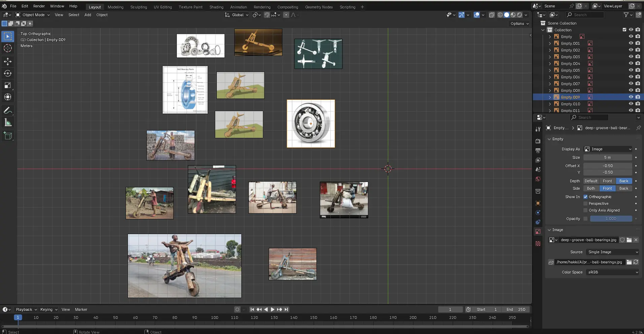The width and height of the screenshot is (644, 334).
Task: Open the Global transform orientation dropdown
Action: click(237, 15)
